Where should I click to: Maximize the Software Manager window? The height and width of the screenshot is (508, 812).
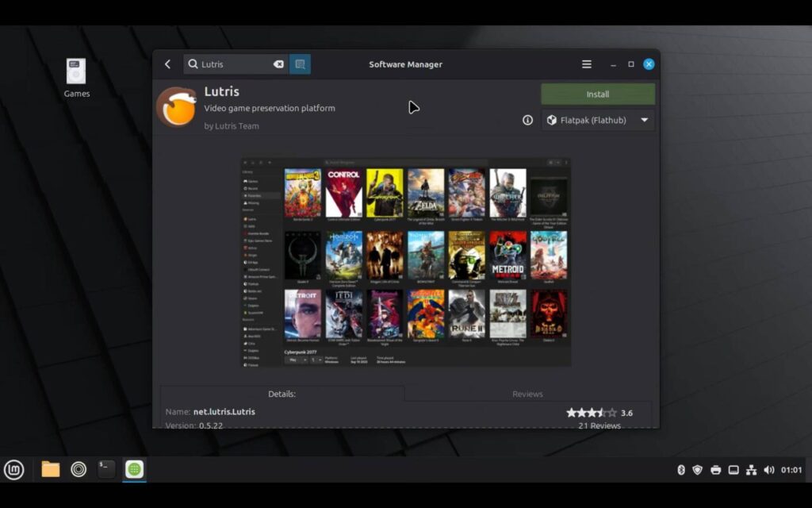630,64
